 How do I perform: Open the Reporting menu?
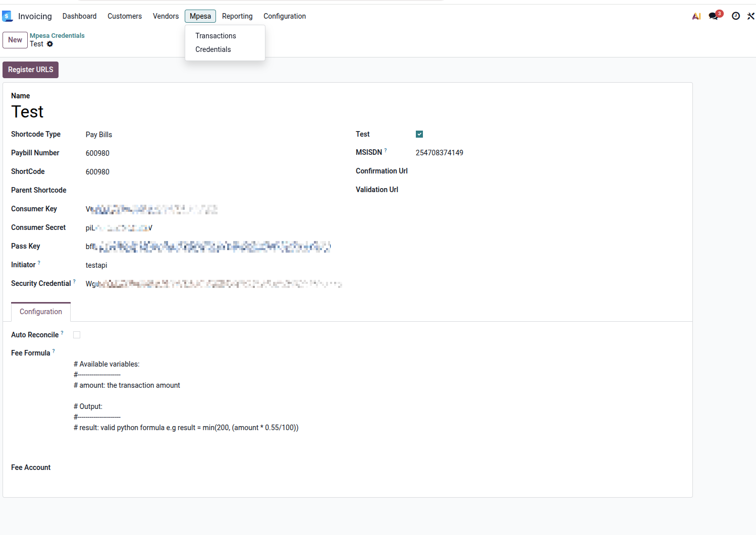pos(237,16)
